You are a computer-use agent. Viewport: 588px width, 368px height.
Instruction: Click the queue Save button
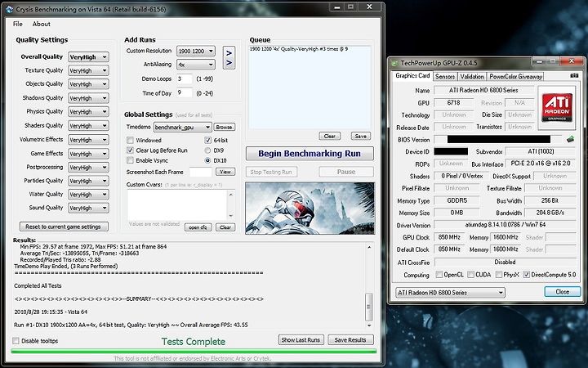(361, 136)
